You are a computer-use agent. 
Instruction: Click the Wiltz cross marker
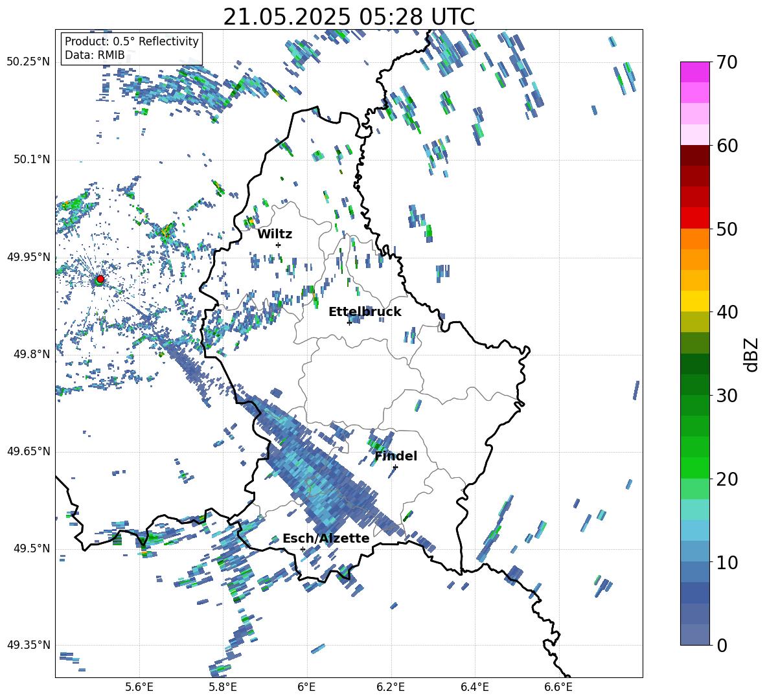pos(279,245)
